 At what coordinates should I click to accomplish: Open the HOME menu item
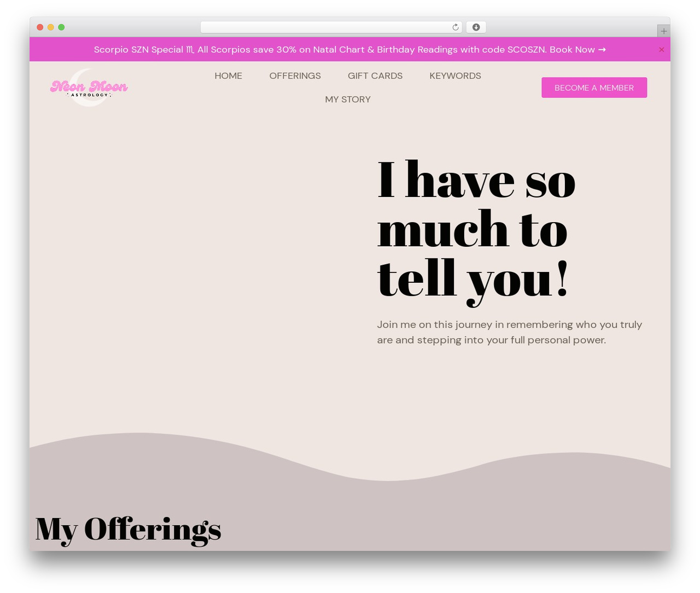tap(228, 76)
